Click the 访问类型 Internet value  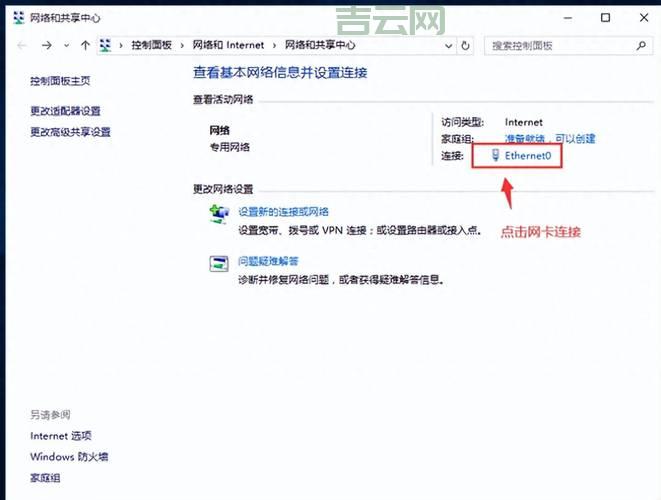[x=524, y=122]
